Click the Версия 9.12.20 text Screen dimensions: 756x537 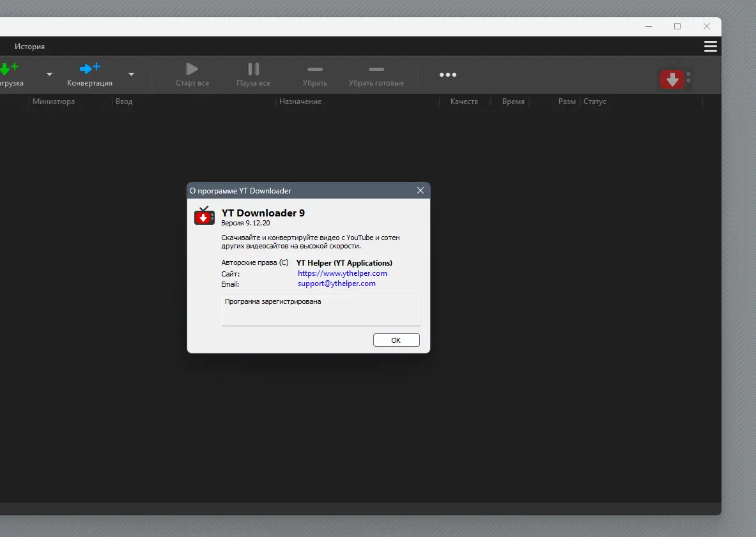[245, 223]
